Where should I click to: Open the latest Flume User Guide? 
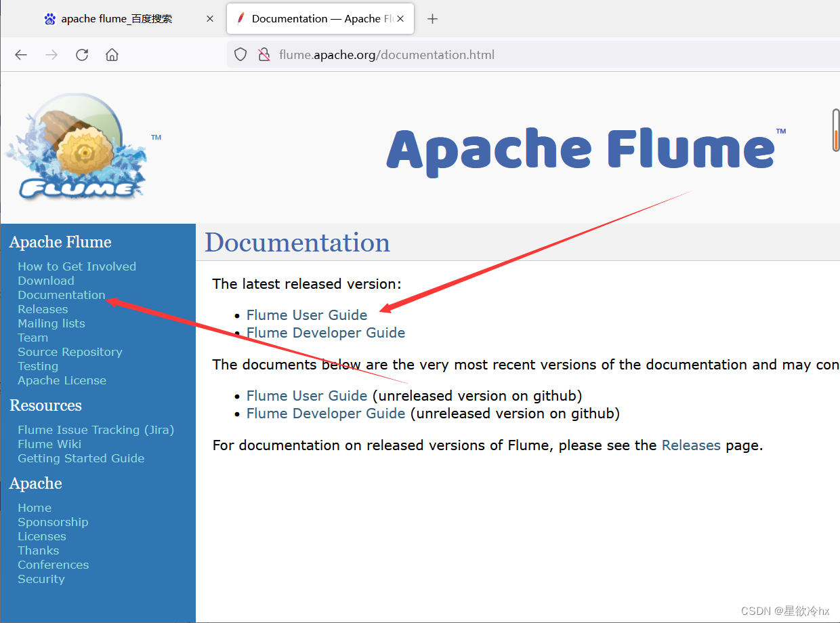(x=307, y=315)
